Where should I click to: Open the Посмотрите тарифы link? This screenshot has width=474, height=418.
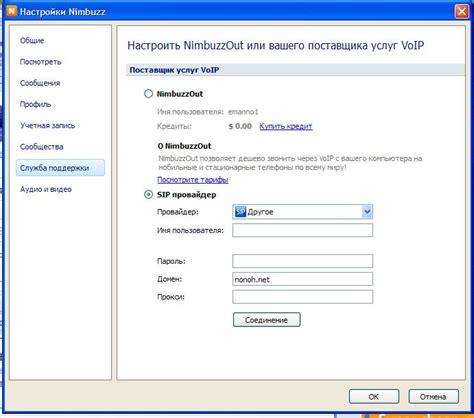(x=193, y=180)
